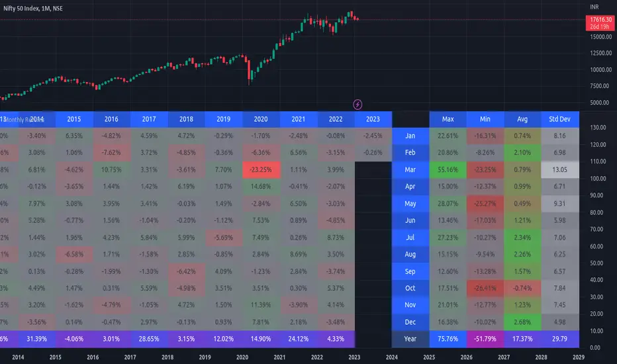Click the 8.73% cell for July 2022

click(336, 238)
